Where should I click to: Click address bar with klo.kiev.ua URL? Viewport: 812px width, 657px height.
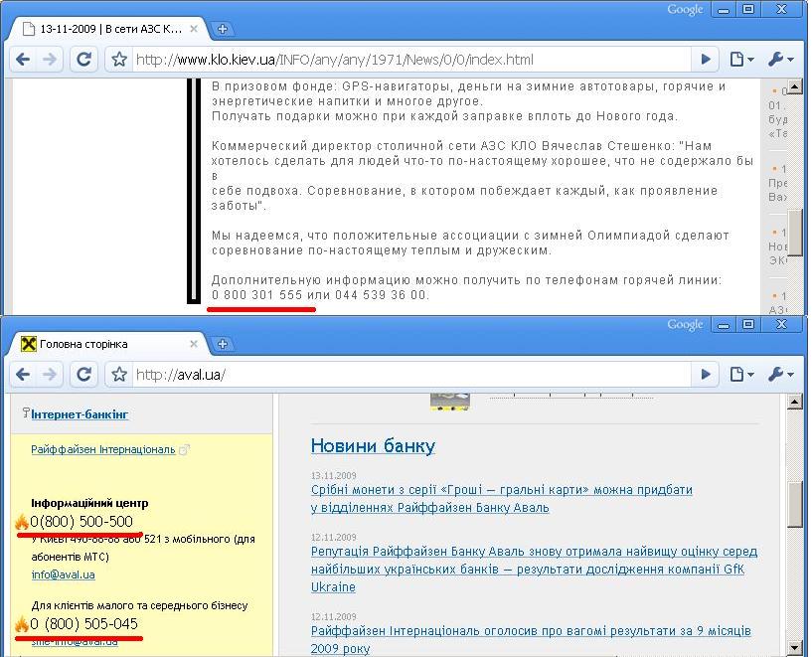411,60
